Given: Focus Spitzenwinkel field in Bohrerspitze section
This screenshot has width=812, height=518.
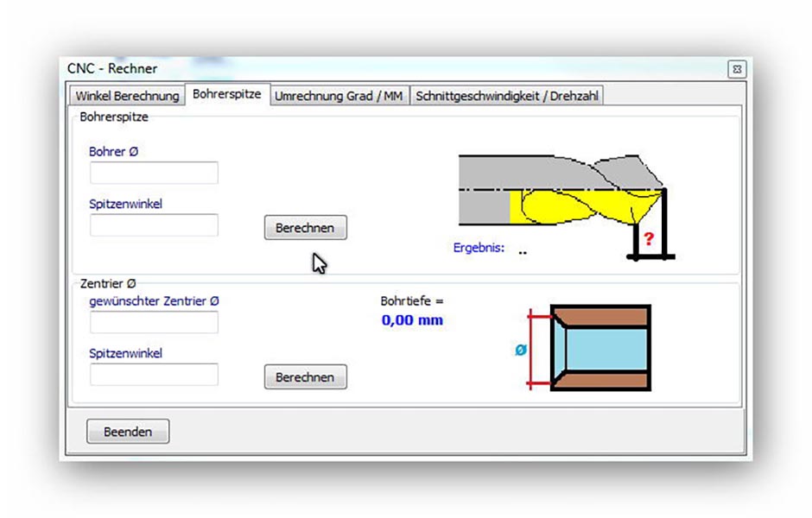Looking at the screenshot, I should point(154,225).
